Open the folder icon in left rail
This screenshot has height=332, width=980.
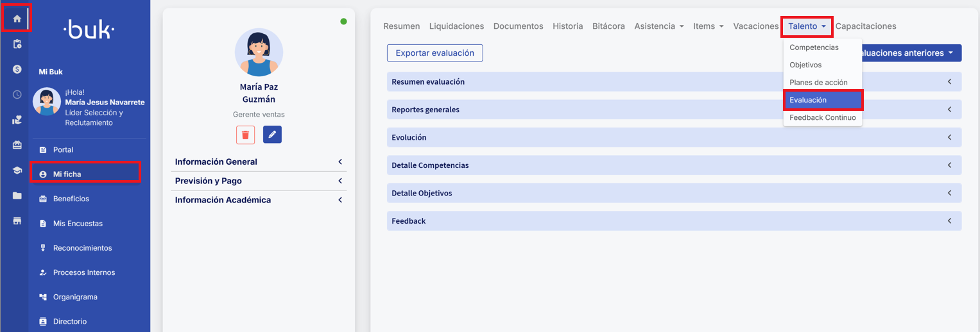tap(17, 195)
